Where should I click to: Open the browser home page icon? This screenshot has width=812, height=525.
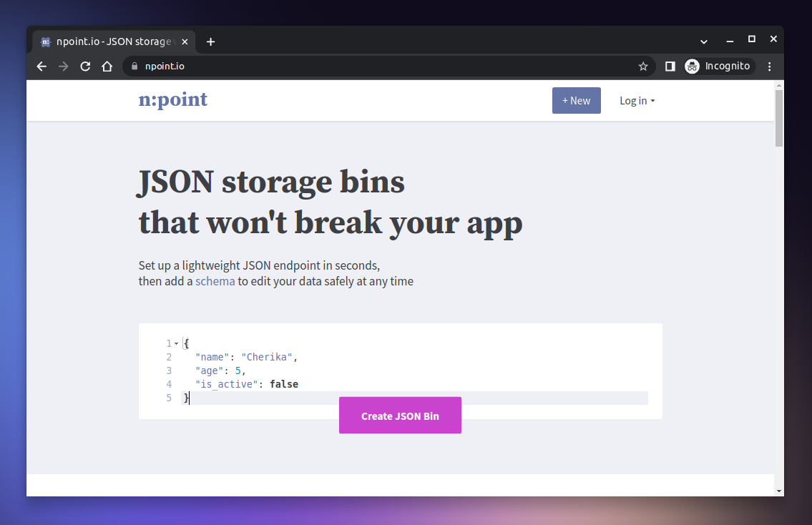point(107,67)
